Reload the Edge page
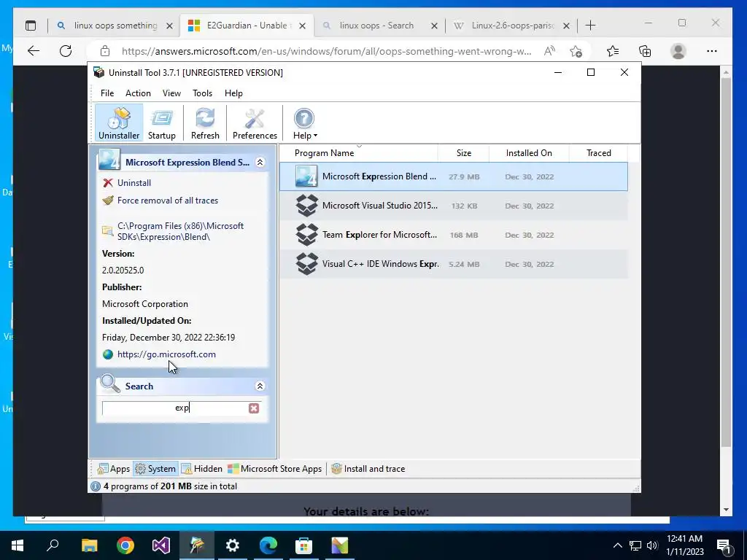Screen dimensions: 747x560 coord(66,51)
